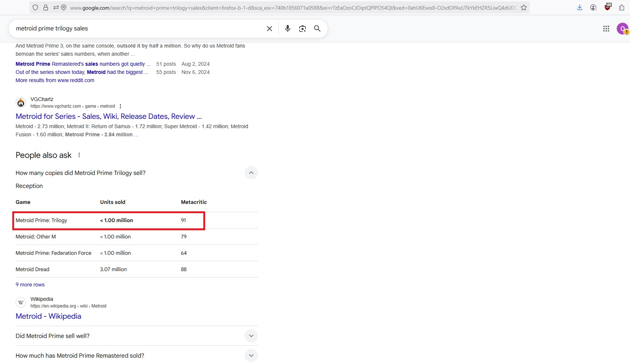Open the Google account avatar
This screenshot has height=364, width=630.
[x=622, y=29]
